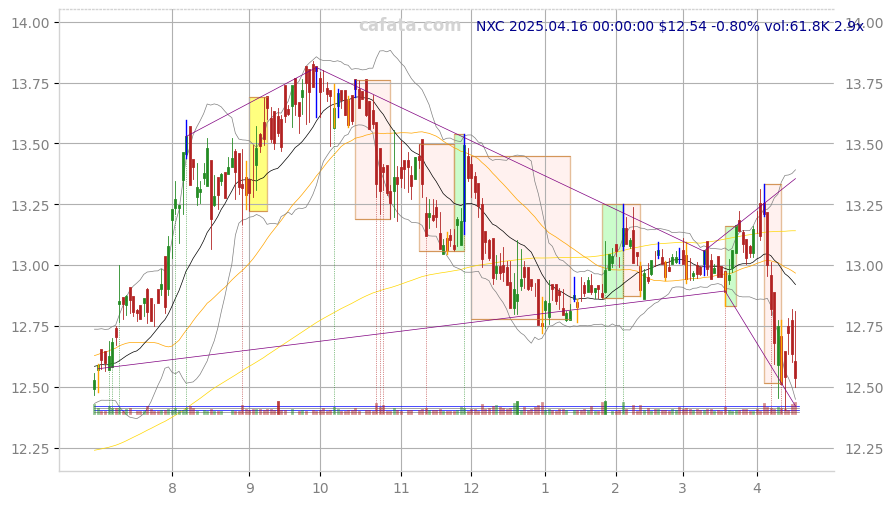Image resolution: width=893 pixels, height=505 pixels.
Task: Click the $12.54 price in the header
Action: (682, 26)
